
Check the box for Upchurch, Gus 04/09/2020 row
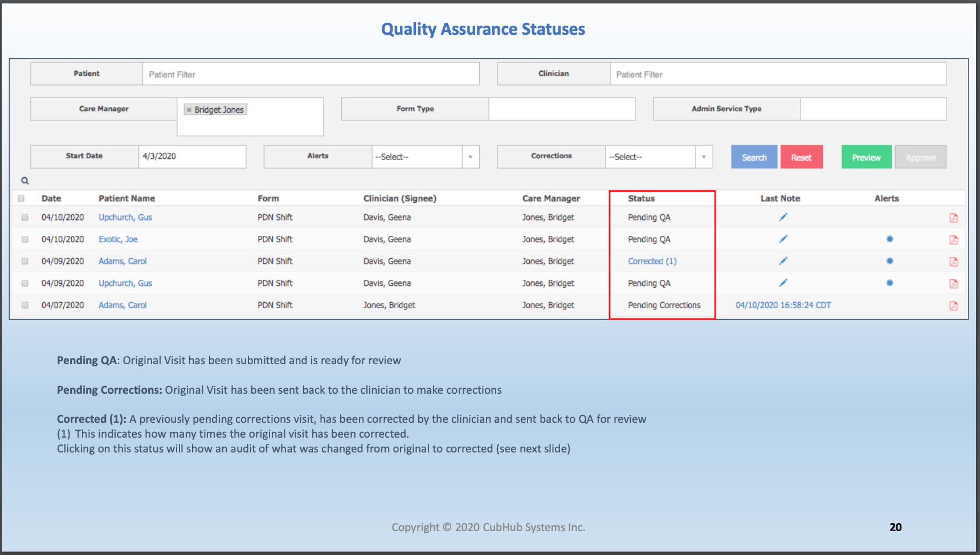25,283
